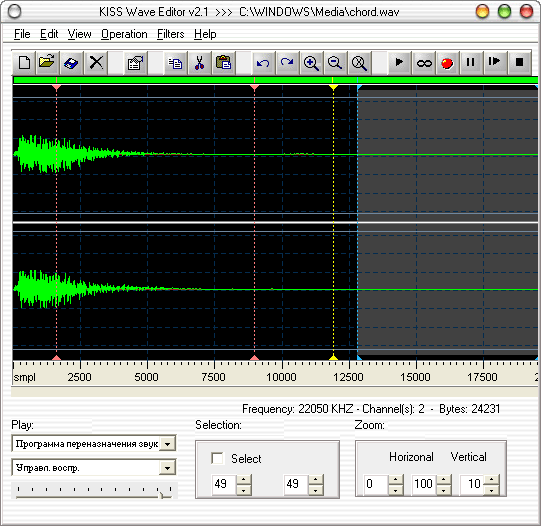Click the play-from-marker toolbar icon
Viewport: 541px width, 526px height.
coord(495,63)
